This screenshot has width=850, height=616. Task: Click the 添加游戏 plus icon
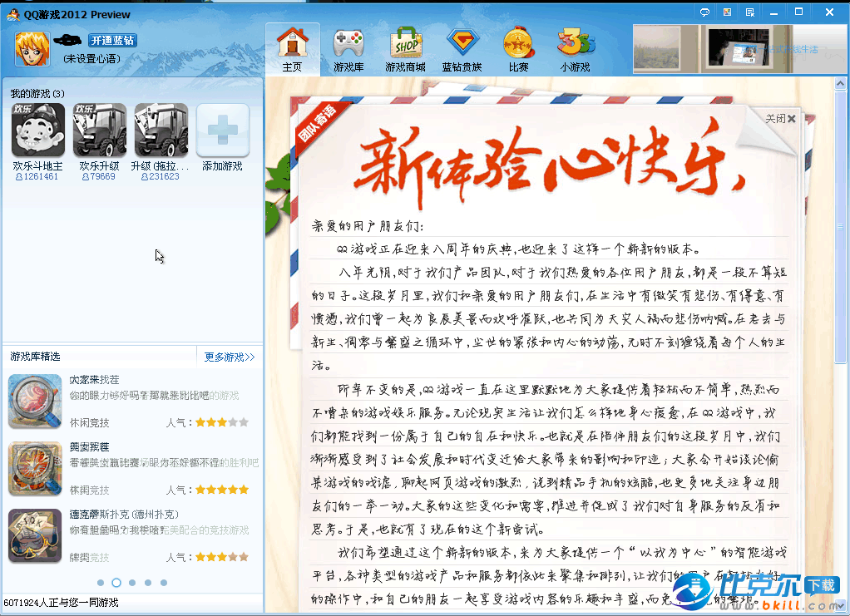click(223, 130)
